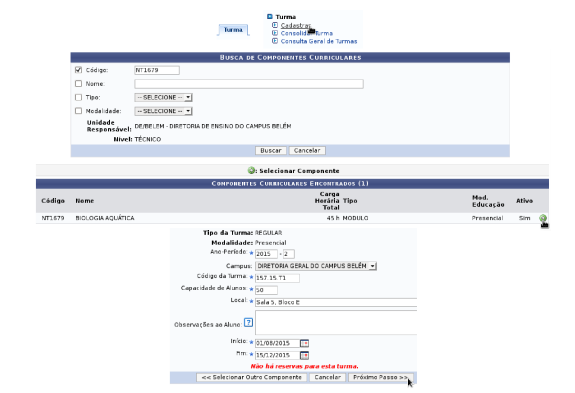Open the Cadastrar link
575x393 pixels.
click(x=296, y=25)
